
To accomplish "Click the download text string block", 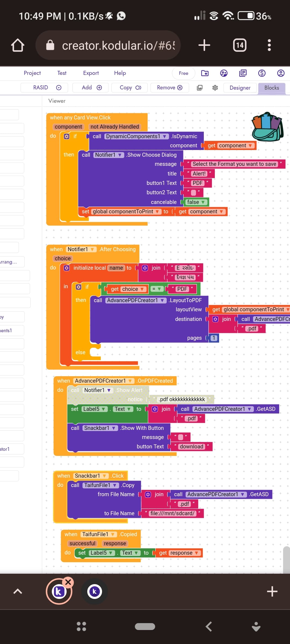I will [x=191, y=447].
